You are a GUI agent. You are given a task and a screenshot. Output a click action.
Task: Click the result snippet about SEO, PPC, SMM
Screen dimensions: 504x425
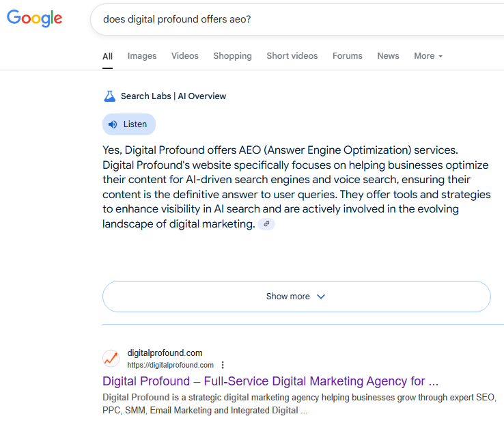click(x=299, y=404)
